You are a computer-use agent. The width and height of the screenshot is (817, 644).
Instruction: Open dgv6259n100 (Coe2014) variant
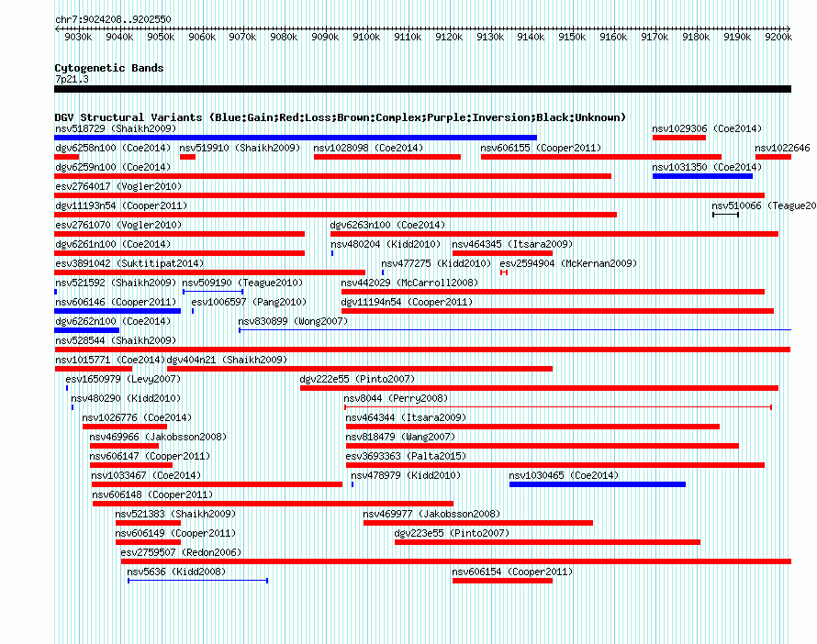[113, 167]
